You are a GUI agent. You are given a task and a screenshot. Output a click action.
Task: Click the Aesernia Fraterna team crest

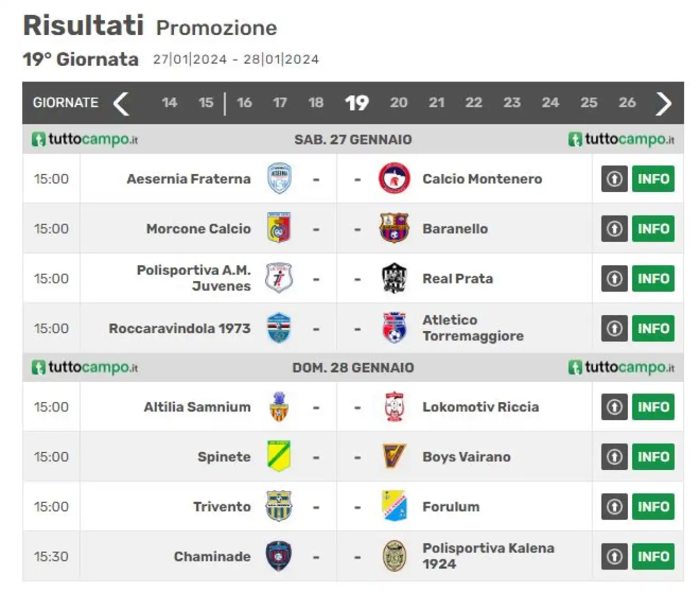click(279, 179)
